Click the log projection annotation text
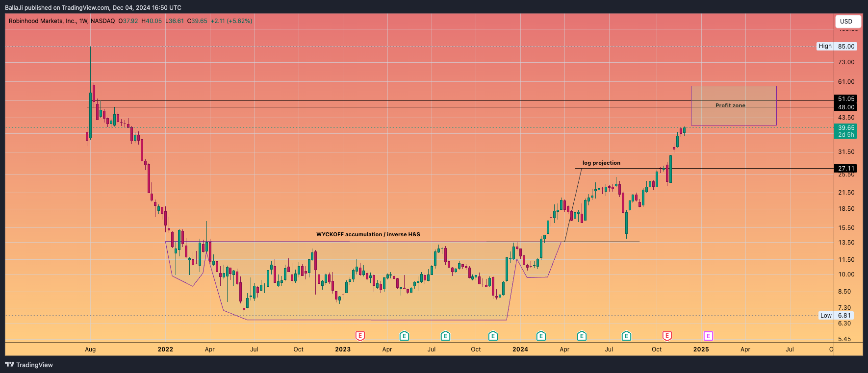Screen dimensions: 868x373 coord(601,163)
